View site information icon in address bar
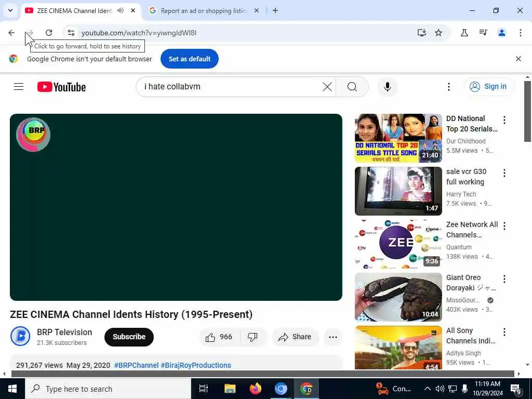The image size is (532, 399). [x=71, y=33]
